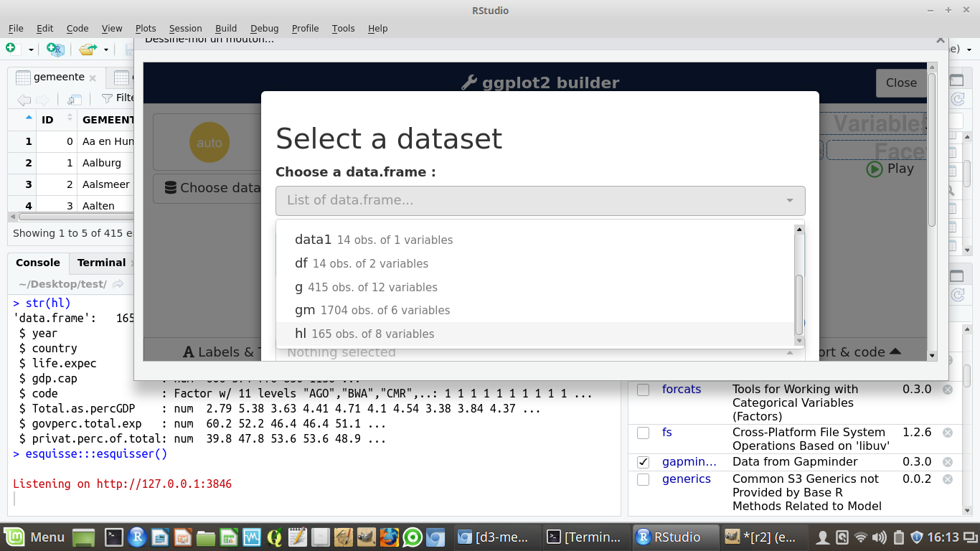Screen dimensions: 980x551
Task: Click the back arrow in data viewer
Action: click(24, 99)
